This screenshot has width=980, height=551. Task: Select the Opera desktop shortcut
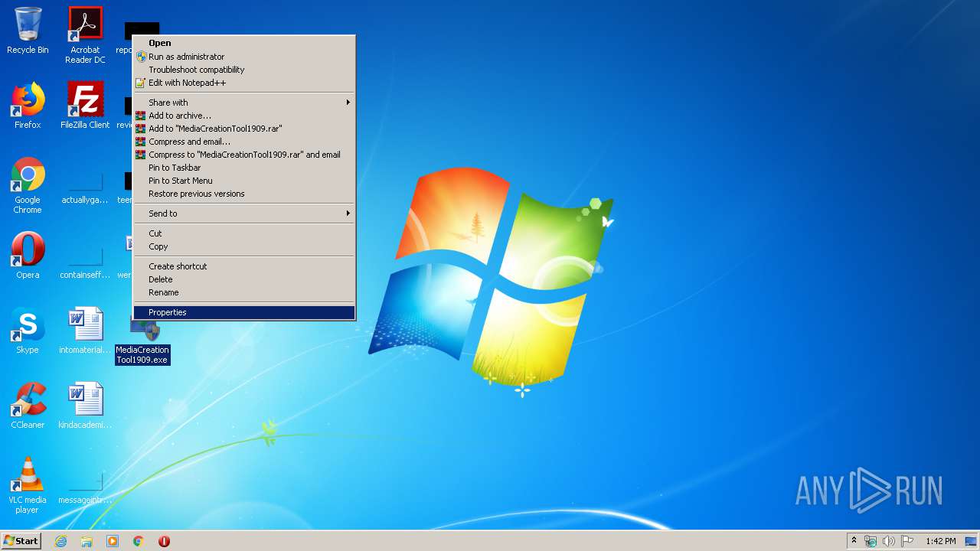[28, 256]
